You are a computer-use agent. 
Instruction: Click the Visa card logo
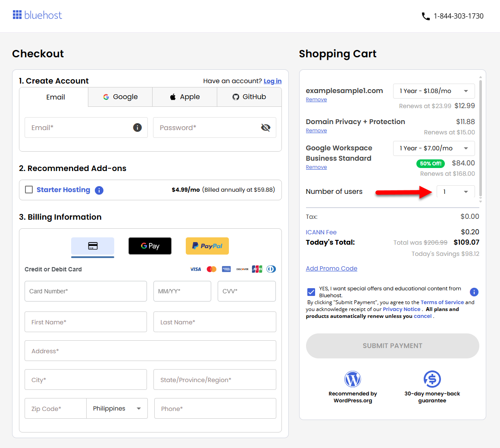tap(195, 269)
